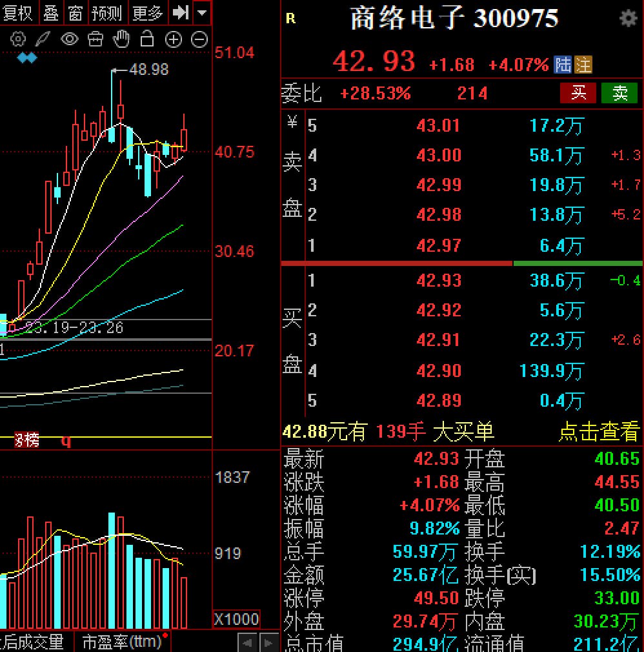Switch to the 市盈率(ttm) tab
Image resolution: width=644 pixels, height=652 pixels.
[x=122, y=642]
